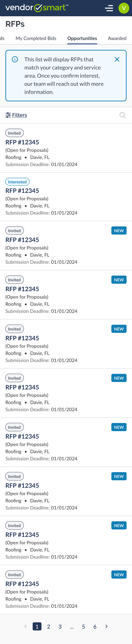Image resolution: width=132 pixels, height=644 pixels.
Task: Go to page 5 of results
Action: [83, 627]
